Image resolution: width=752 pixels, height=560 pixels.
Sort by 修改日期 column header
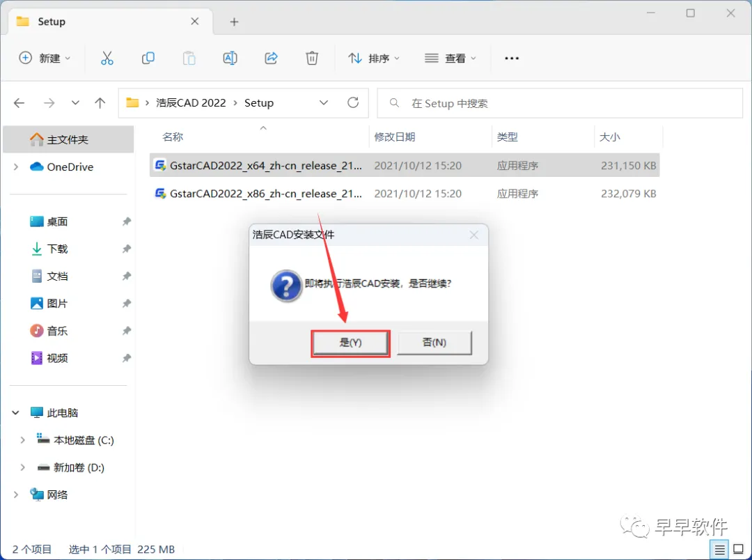click(x=394, y=137)
